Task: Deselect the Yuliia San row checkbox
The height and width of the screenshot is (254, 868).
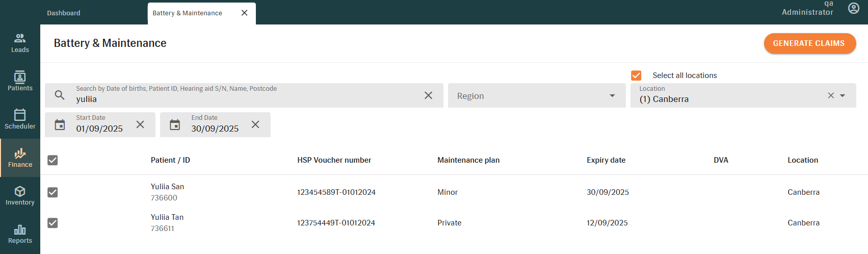Action: (52, 192)
